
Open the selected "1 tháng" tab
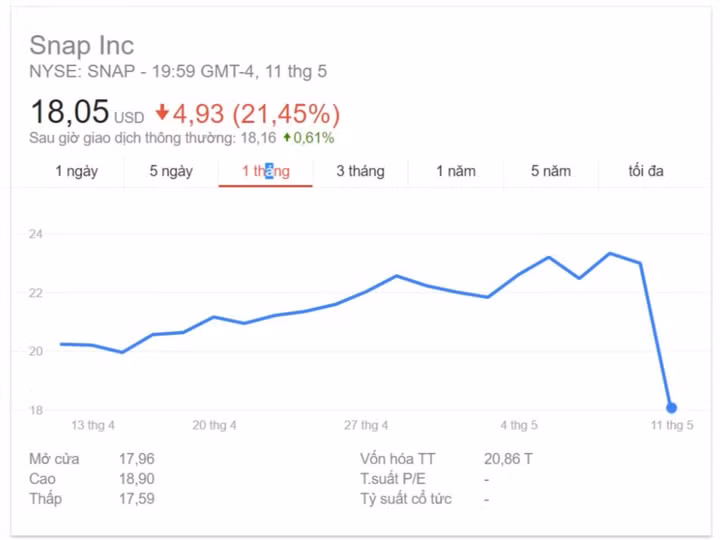point(265,171)
